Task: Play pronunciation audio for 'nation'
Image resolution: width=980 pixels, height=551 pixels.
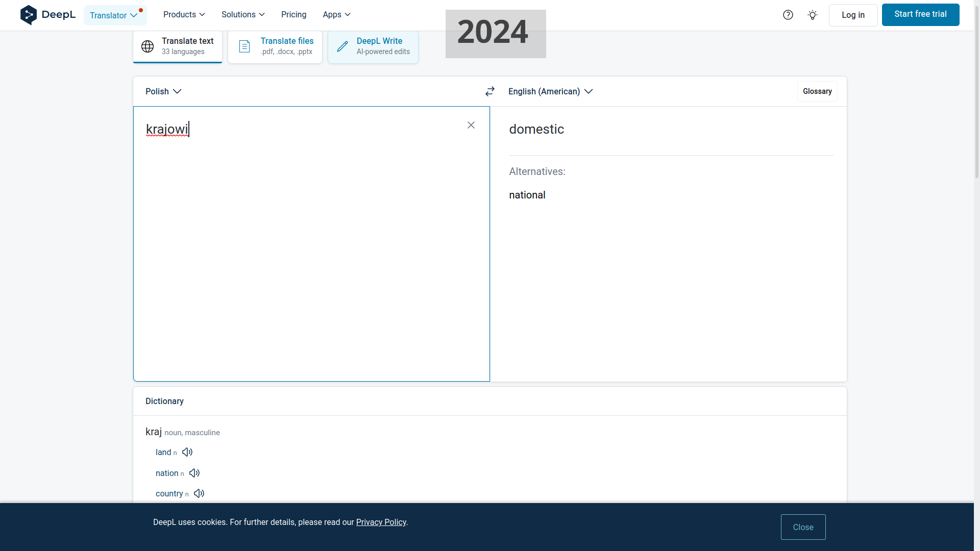Action: coord(194,473)
